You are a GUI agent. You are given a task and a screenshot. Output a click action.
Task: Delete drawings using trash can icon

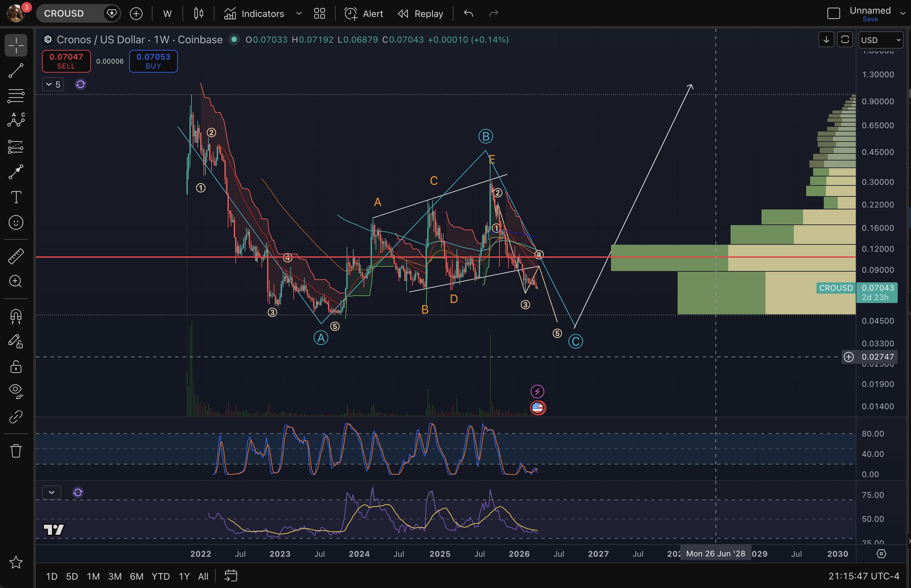[16, 451]
